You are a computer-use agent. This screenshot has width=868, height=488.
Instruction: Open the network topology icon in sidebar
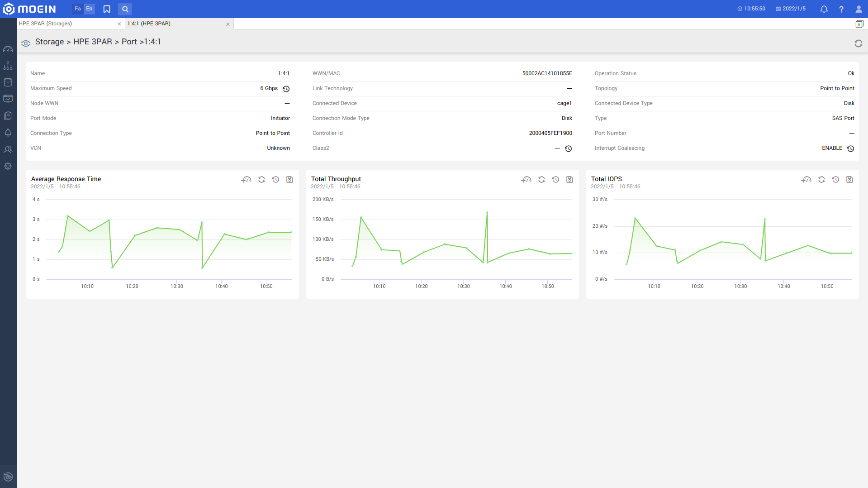point(8,66)
